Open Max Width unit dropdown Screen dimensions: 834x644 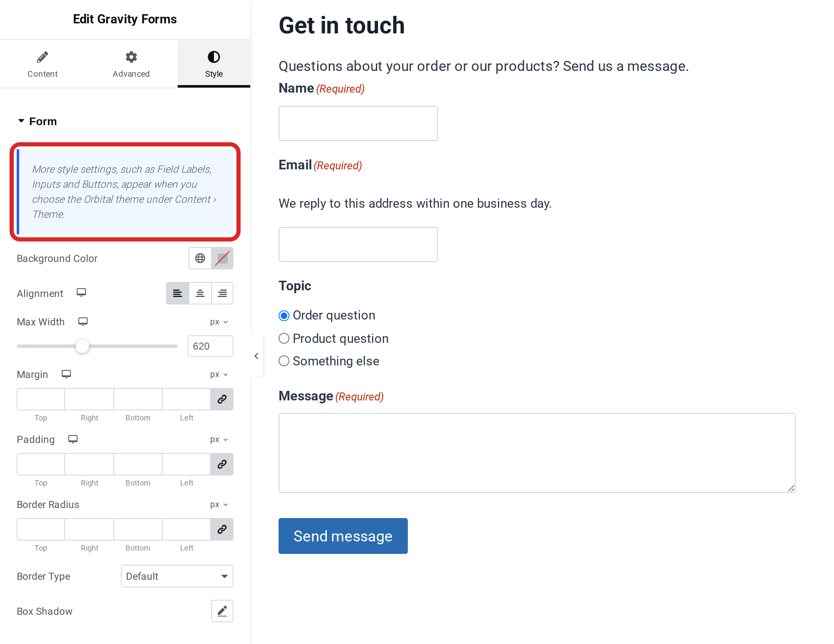pyautogui.click(x=219, y=322)
